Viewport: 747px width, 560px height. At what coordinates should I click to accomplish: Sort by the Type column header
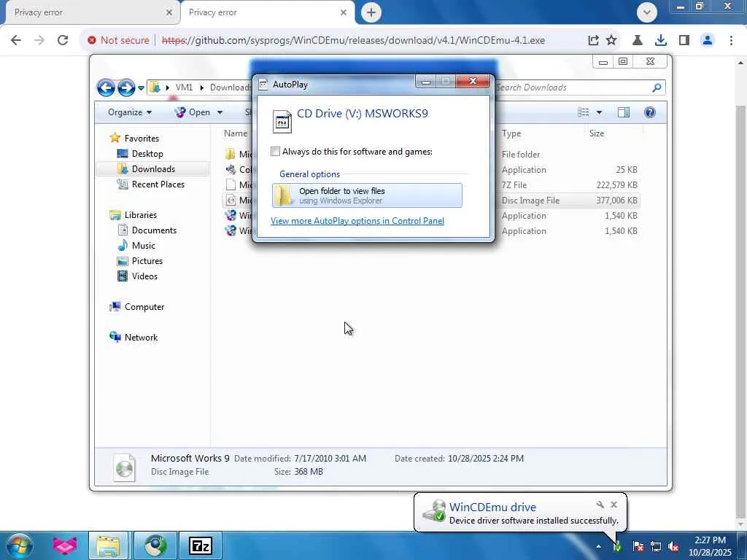pyautogui.click(x=511, y=134)
